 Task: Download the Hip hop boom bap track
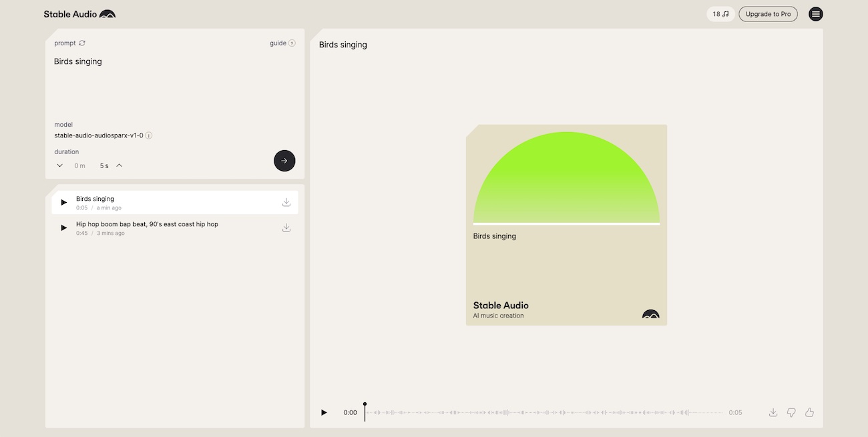(x=286, y=228)
